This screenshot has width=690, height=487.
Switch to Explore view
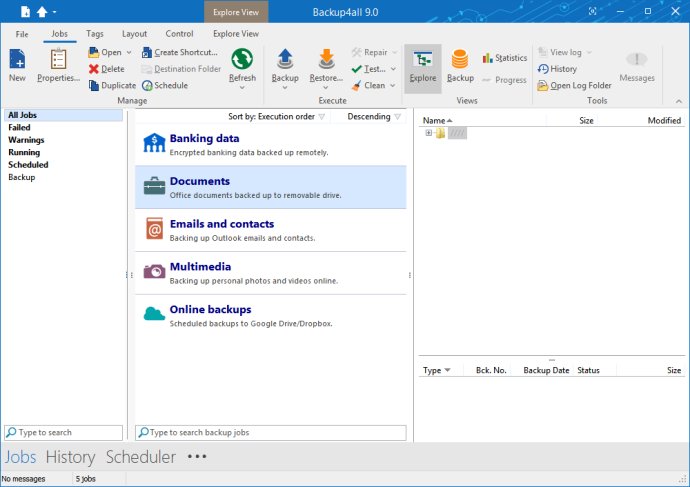point(423,68)
